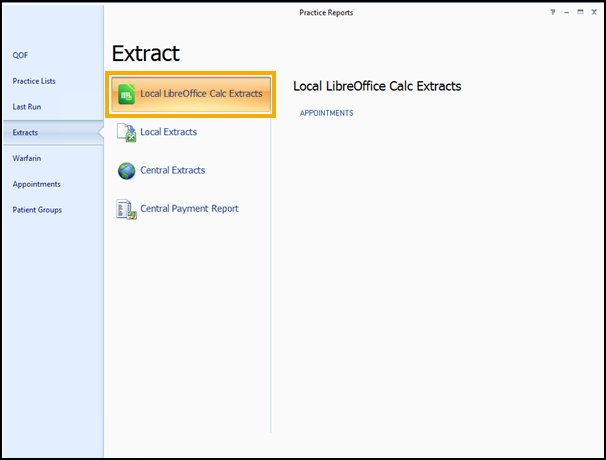Image resolution: width=606 pixels, height=460 pixels.
Task: Select the Extracts sidebar tab
Action: click(26, 132)
